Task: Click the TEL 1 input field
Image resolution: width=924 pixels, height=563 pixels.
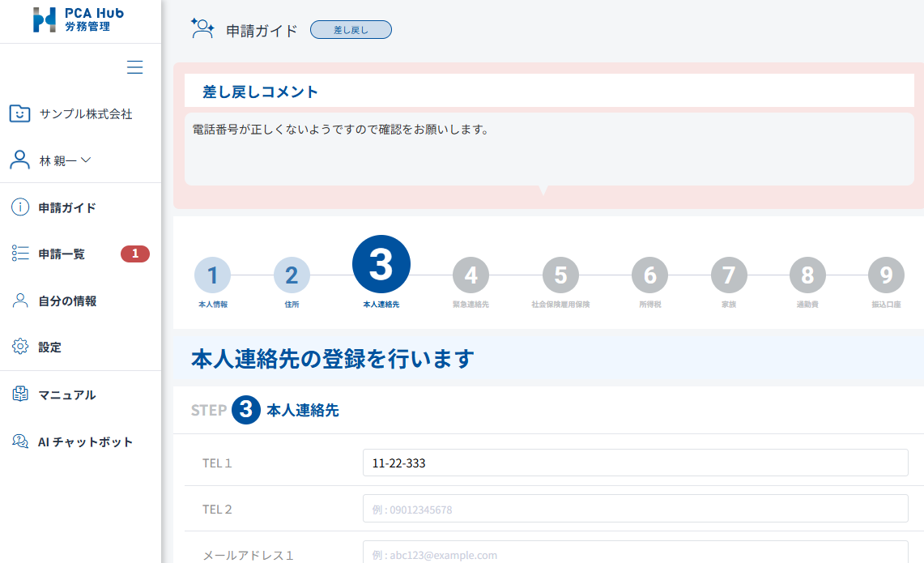Action: click(x=635, y=463)
